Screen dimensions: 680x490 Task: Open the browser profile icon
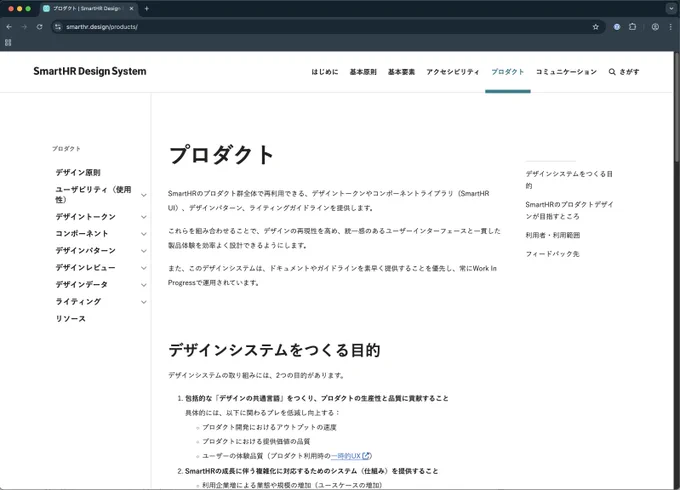tap(655, 27)
